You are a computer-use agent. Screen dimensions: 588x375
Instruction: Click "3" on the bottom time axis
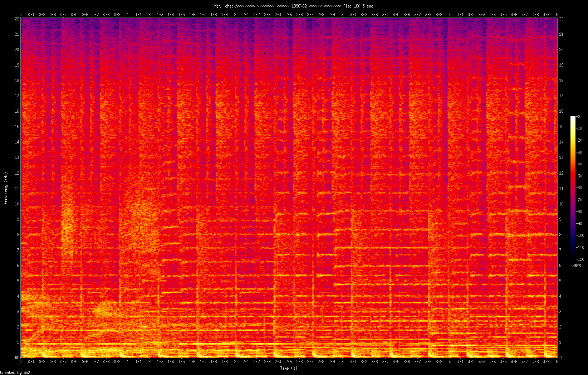[x=343, y=362]
